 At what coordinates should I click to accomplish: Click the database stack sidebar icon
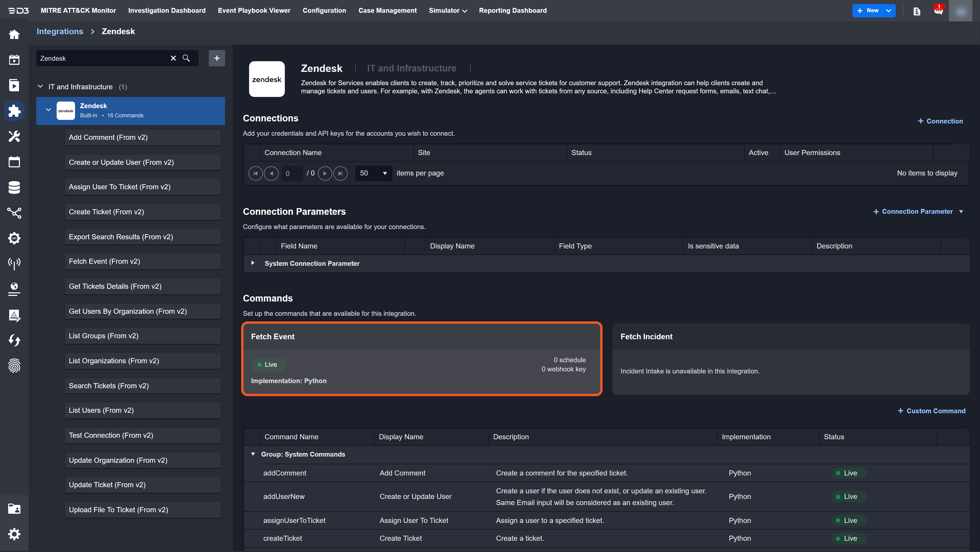coord(14,187)
